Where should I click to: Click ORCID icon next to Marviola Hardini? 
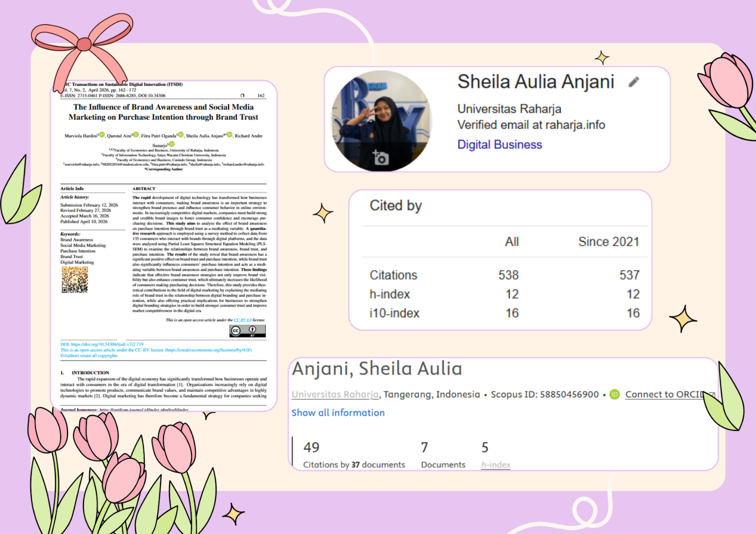102,135
